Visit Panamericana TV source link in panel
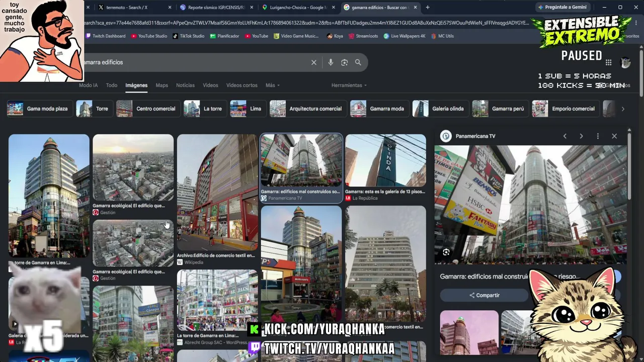This screenshot has height=362, width=644. pyautogui.click(x=468, y=136)
